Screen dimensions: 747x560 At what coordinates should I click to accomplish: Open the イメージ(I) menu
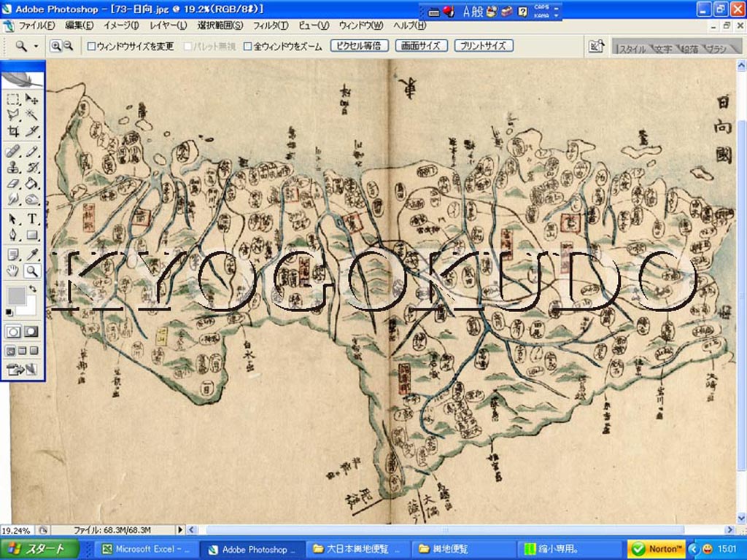[x=121, y=26]
